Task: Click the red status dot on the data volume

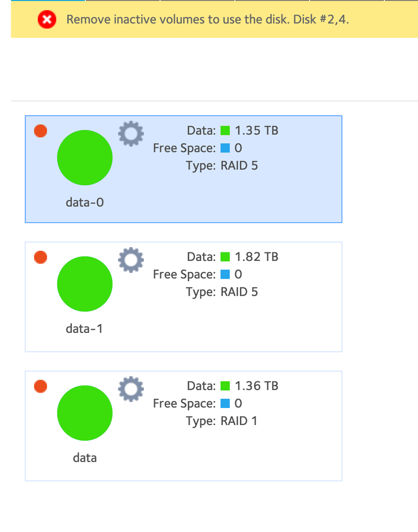Action: (41, 386)
